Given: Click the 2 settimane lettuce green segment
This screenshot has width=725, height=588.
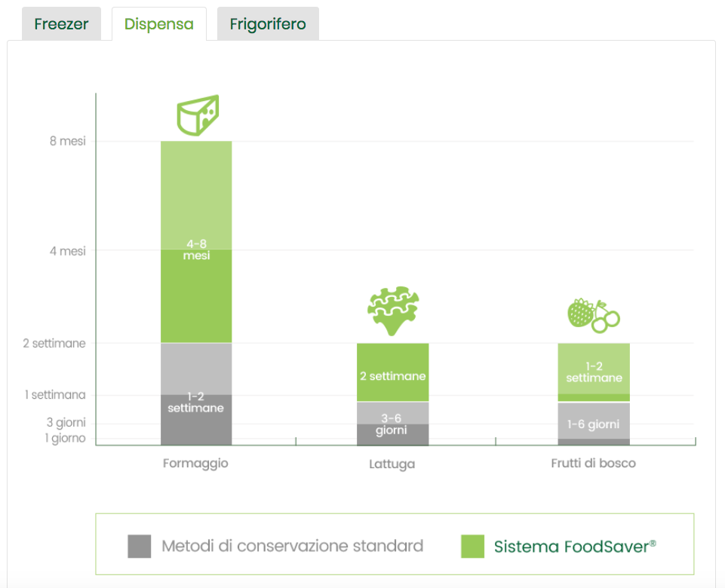Looking at the screenshot, I should [x=392, y=375].
